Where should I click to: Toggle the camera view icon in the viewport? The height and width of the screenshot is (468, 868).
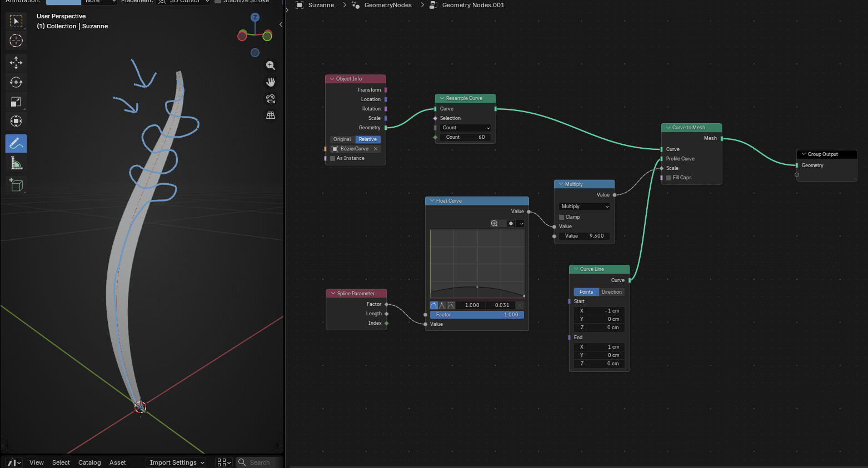271,99
